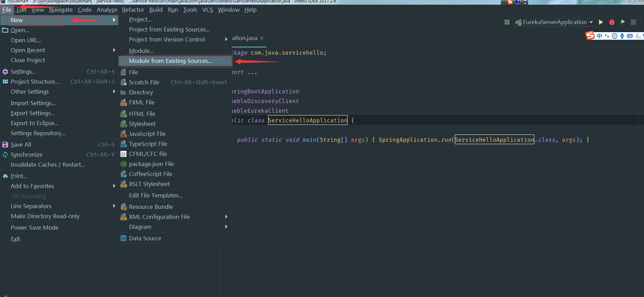Choose Module from Existing Sources
Screen dimensions: 644x297
(x=175, y=61)
